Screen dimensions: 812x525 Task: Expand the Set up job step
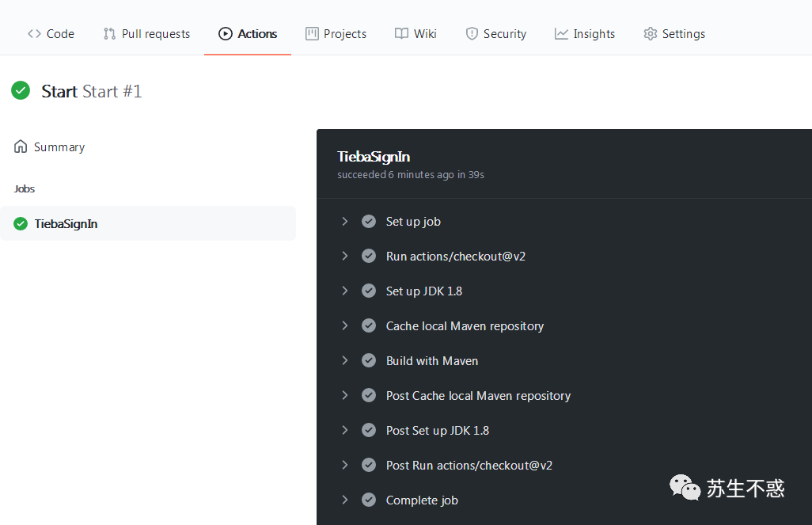coord(345,221)
